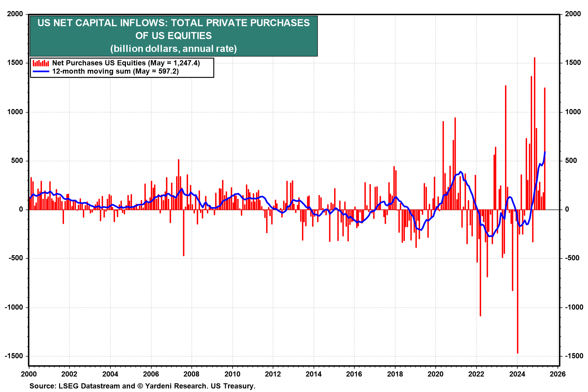This screenshot has height=392, width=588.
Task: Click the 2000 label at the top right
Action: 573,14
